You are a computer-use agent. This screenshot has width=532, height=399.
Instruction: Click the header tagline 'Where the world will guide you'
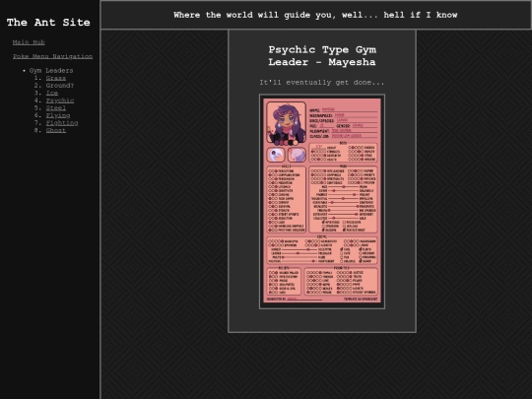[315, 15]
